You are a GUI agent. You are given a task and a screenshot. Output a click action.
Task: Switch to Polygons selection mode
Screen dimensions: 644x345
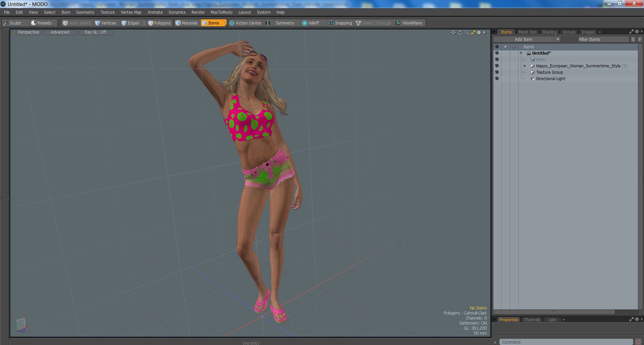pyautogui.click(x=159, y=23)
